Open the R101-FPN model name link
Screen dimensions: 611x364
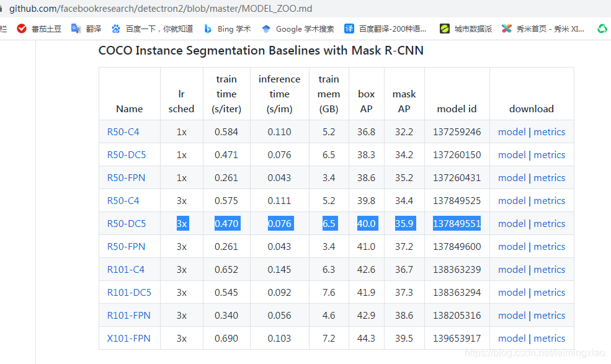pos(128,315)
